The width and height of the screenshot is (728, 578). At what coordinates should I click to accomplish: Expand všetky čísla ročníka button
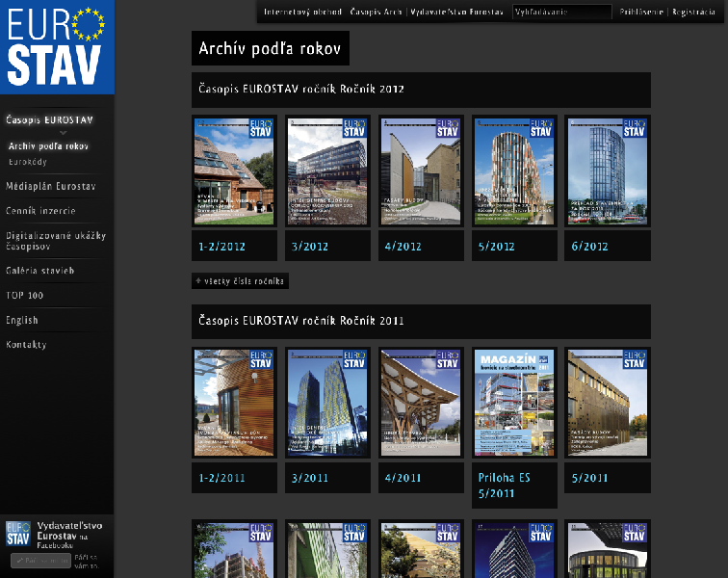(x=240, y=280)
